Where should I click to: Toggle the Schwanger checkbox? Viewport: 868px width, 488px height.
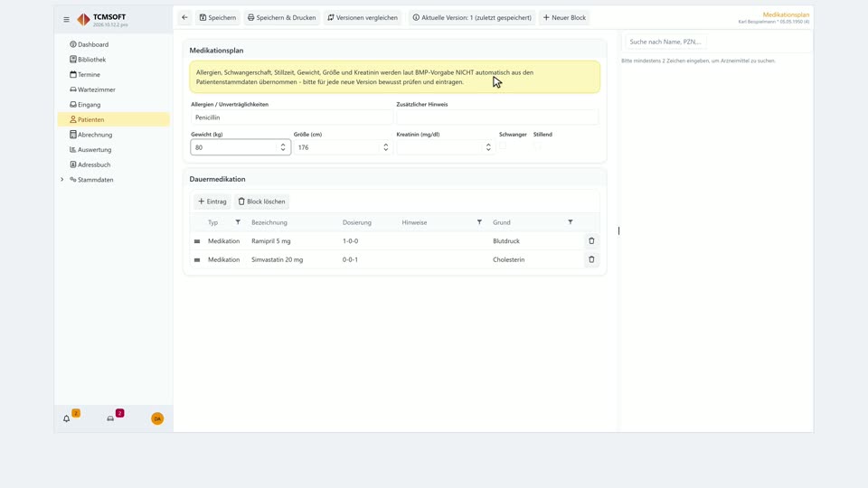click(x=503, y=146)
